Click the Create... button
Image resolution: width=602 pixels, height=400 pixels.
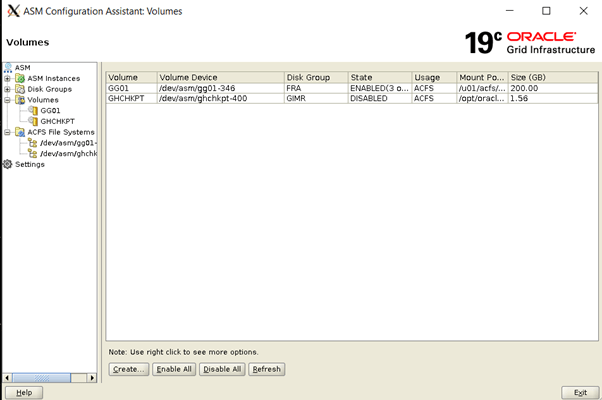click(128, 369)
